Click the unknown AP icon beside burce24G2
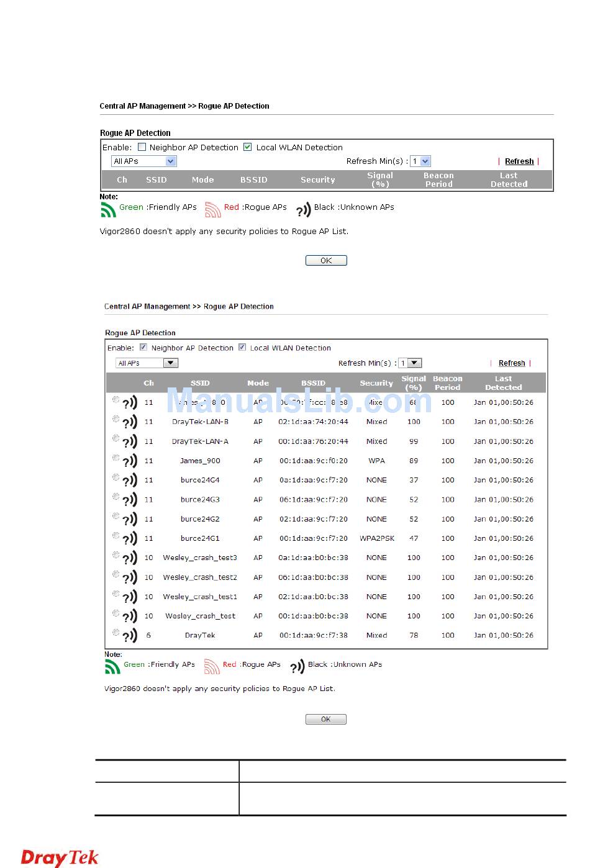 (130, 520)
